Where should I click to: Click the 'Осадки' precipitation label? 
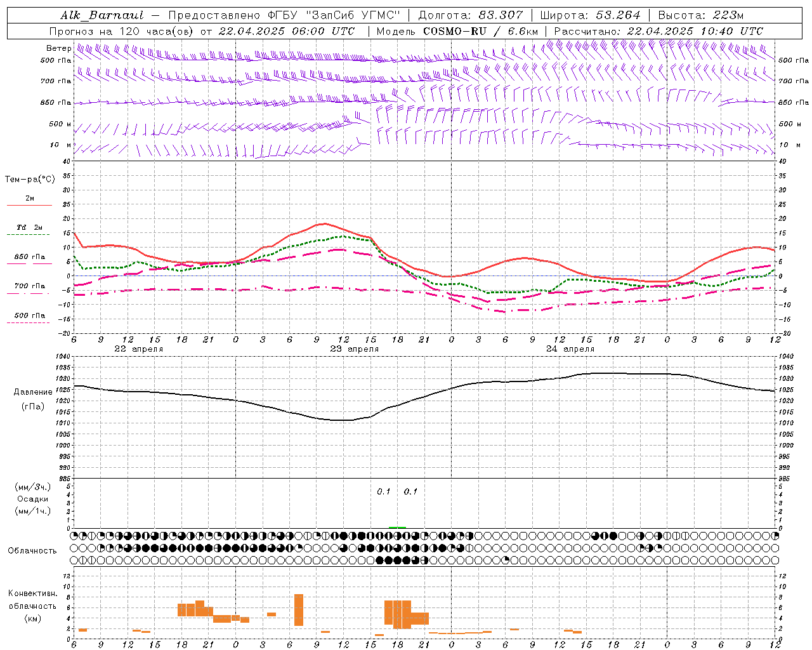[x=33, y=499]
